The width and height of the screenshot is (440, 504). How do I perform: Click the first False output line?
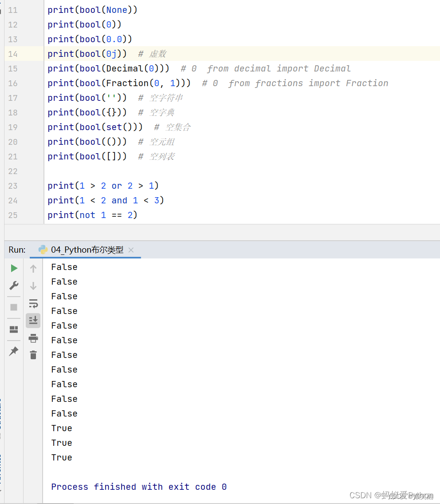click(64, 267)
